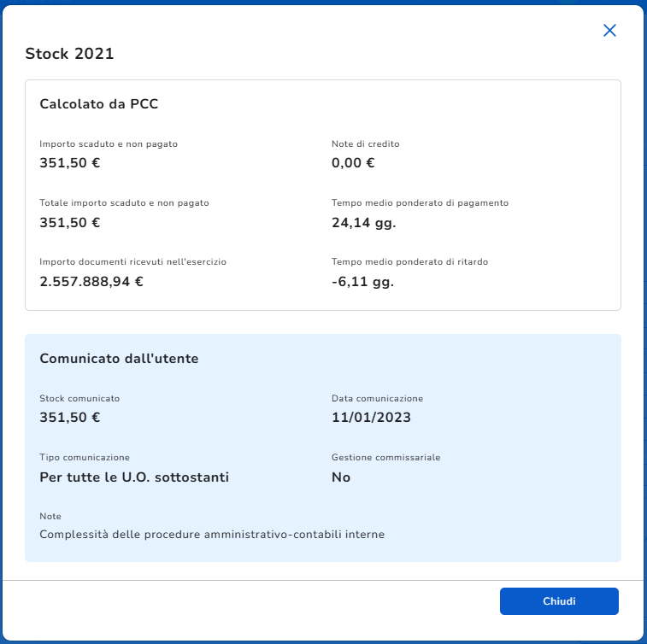The image size is (647, 644).
Task: Click the Note di credito label
Action: (x=365, y=143)
